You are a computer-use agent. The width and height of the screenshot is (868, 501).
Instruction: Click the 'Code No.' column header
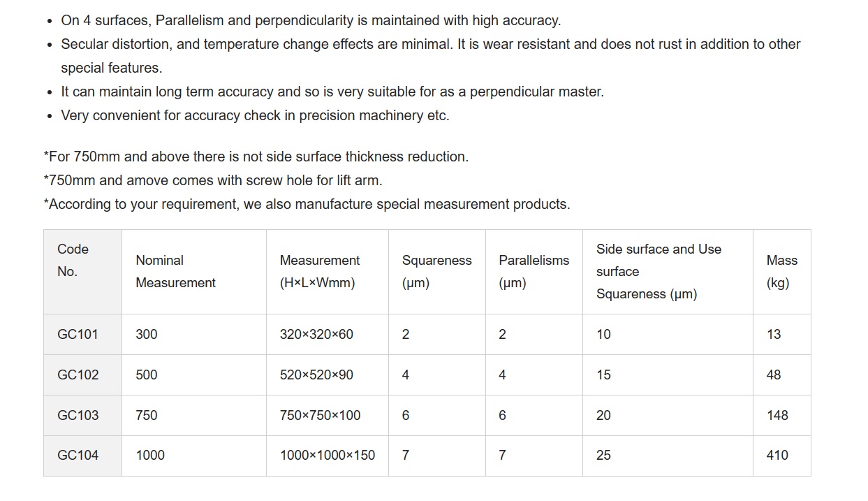click(73, 260)
